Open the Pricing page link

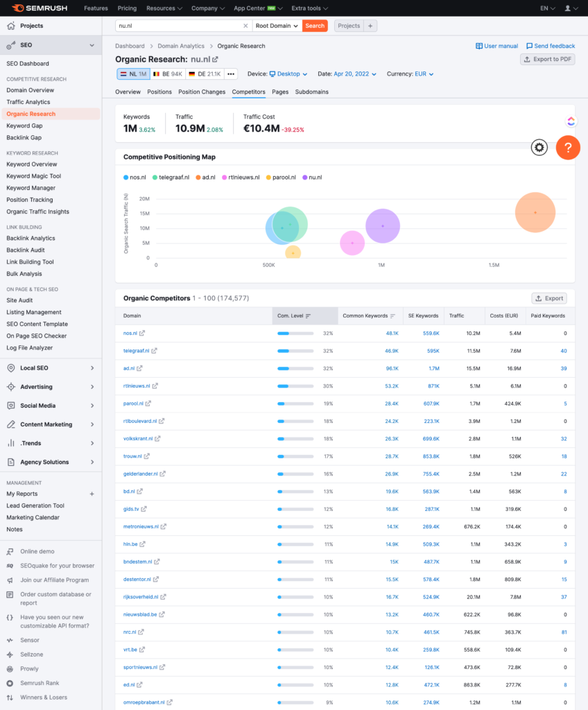point(127,8)
